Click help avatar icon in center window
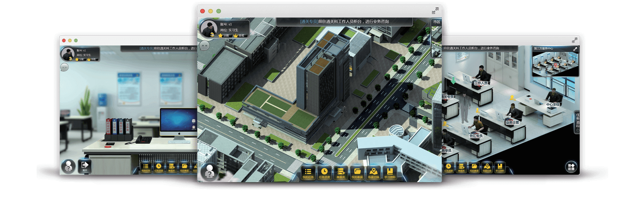This screenshot has width=644, height=206. (210, 172)
